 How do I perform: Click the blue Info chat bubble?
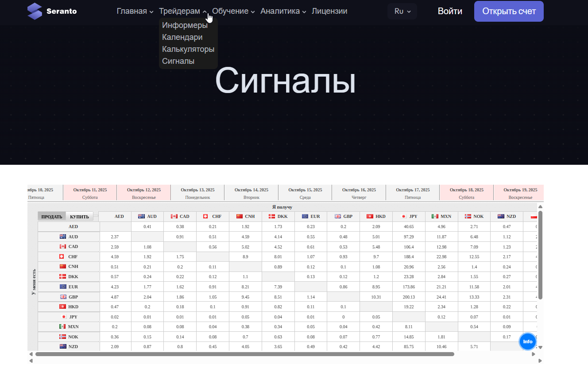click(527, 342)
